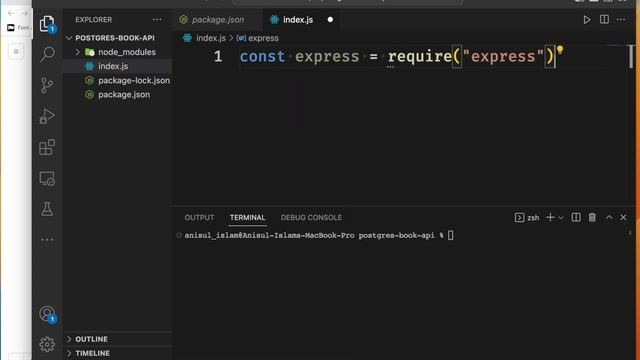The image size is (640, 360).
Task: Open Explorer views and more actions
Action: (157, 20)
